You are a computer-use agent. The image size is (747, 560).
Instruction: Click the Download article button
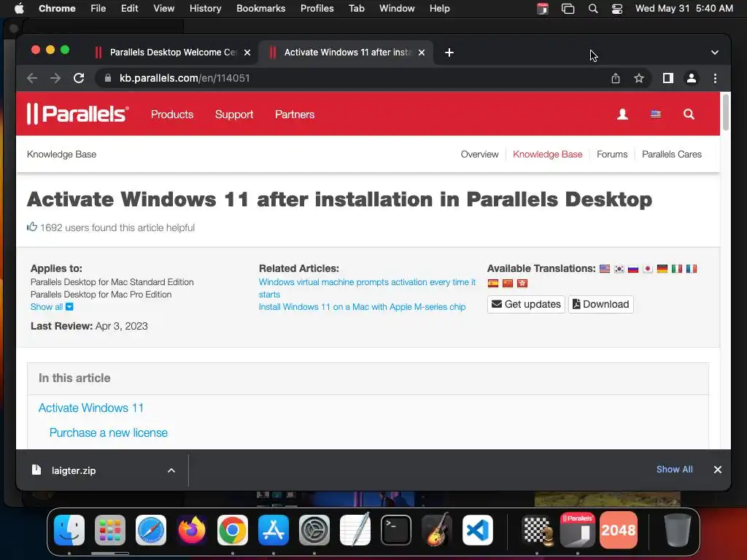coord(601,304)
